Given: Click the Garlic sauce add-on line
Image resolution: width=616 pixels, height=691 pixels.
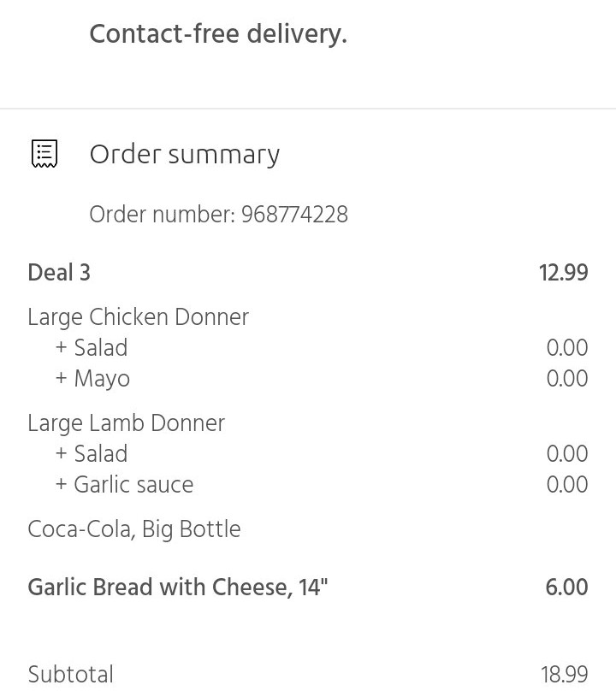Looking at the screenshot, I should tap(124, 485).
